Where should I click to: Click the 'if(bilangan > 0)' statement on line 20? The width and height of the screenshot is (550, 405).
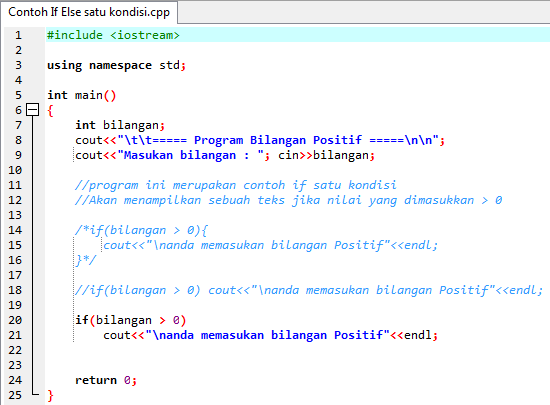[130, 320]
